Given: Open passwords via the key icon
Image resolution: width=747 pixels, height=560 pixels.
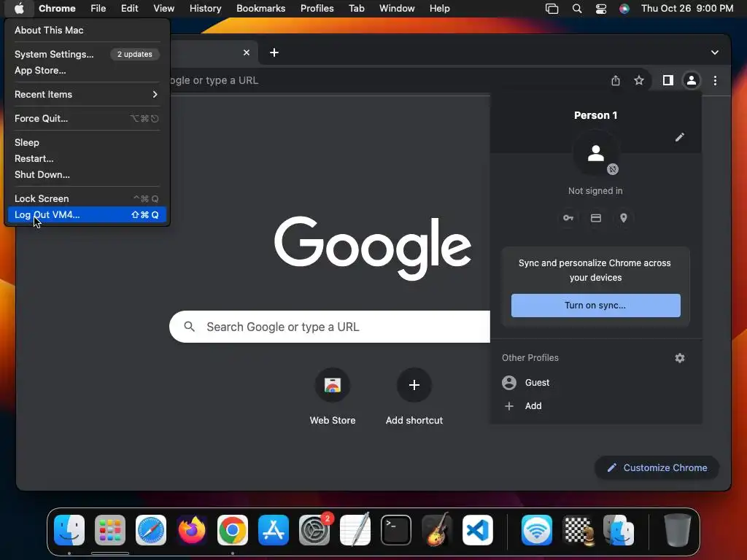Looking at the screenshot, I should [x=568, y=218].
